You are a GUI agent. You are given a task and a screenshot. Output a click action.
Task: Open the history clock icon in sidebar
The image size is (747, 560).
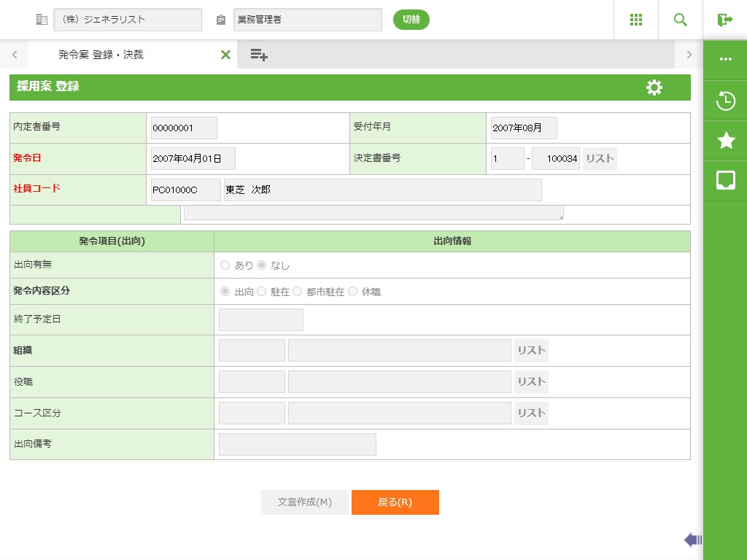(x=726, y=101)
